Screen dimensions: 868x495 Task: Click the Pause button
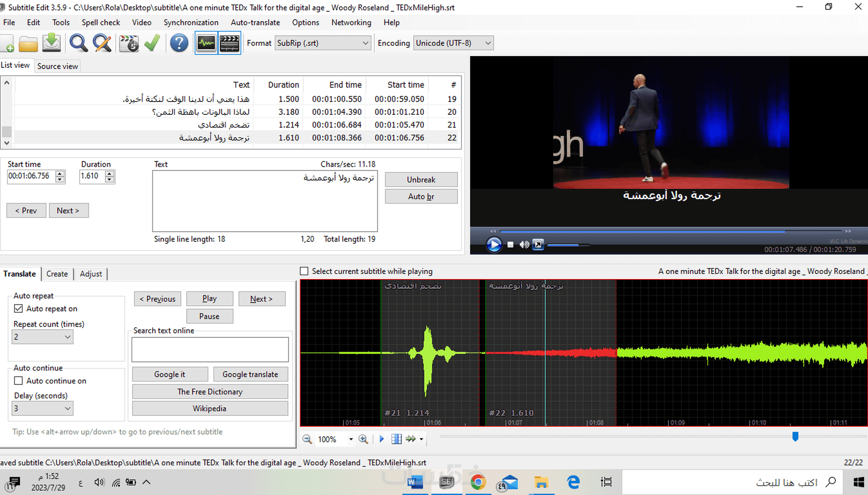pos(209,316)
